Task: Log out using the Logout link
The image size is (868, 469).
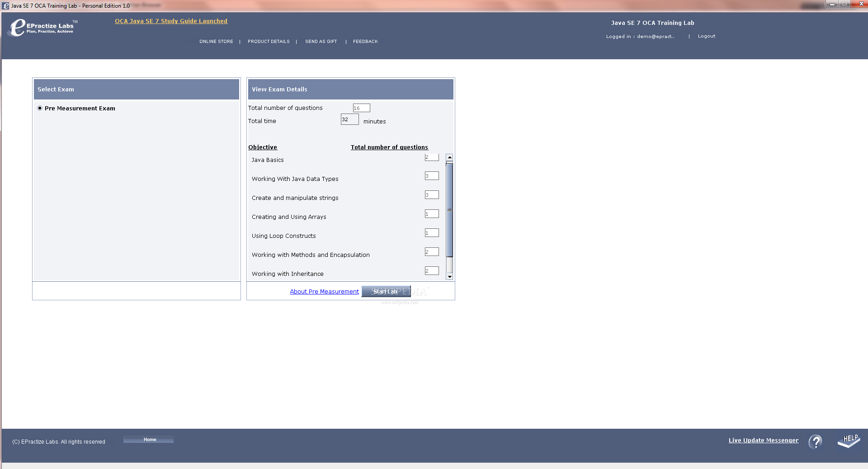Action: pos(707,36)
